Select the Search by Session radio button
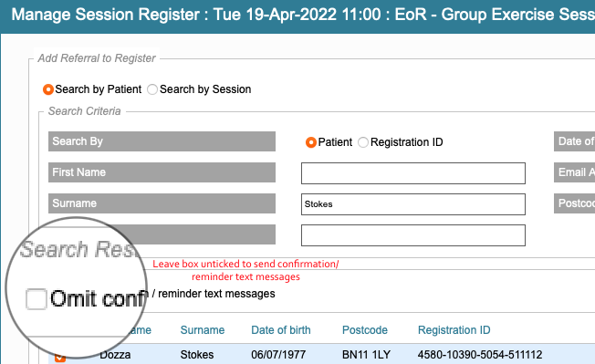 152,89
